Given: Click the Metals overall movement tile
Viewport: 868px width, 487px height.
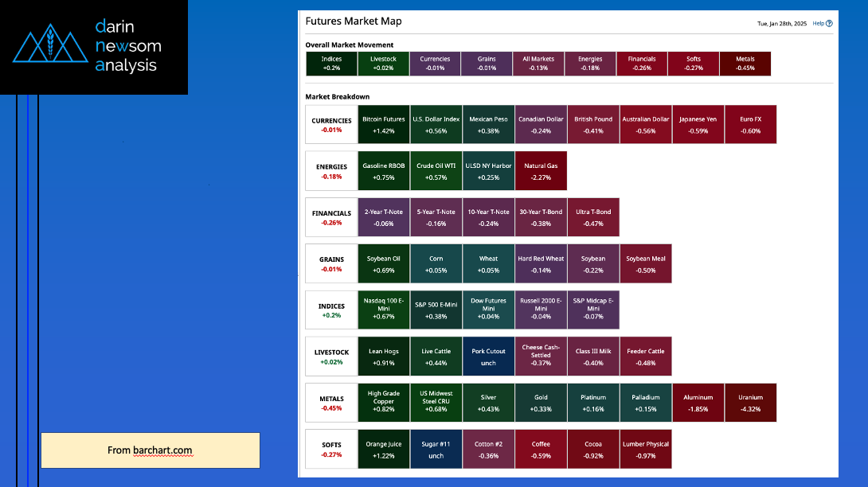Looking at the screenshot, I should click(x=745, y=64).
